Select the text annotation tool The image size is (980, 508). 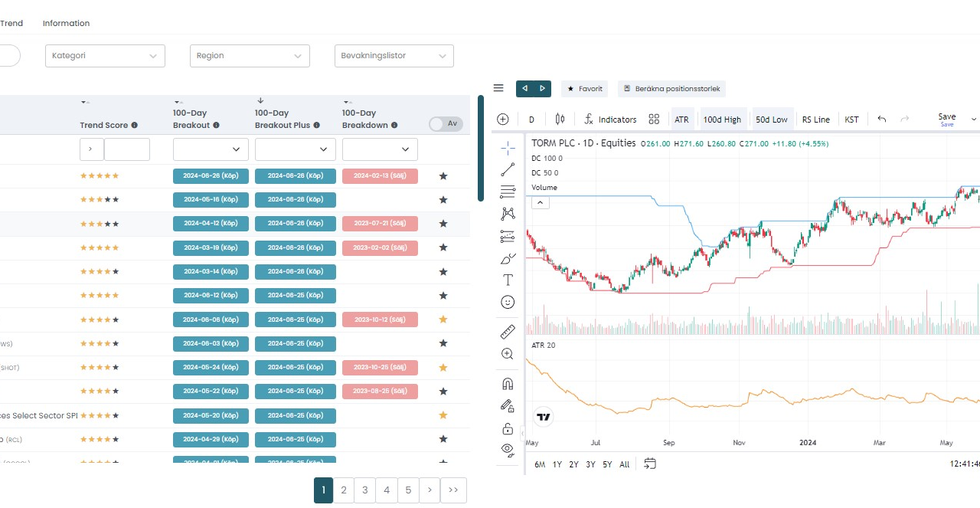coord(508,280)
